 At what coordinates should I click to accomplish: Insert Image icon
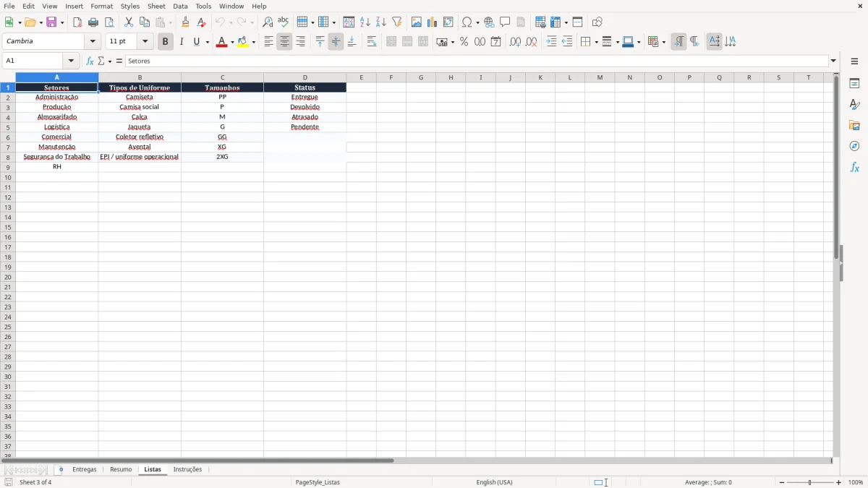tap(417, 22)
